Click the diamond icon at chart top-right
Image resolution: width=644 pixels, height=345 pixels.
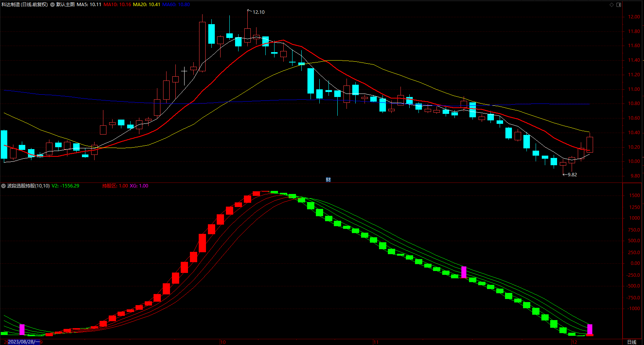point(611,5)
